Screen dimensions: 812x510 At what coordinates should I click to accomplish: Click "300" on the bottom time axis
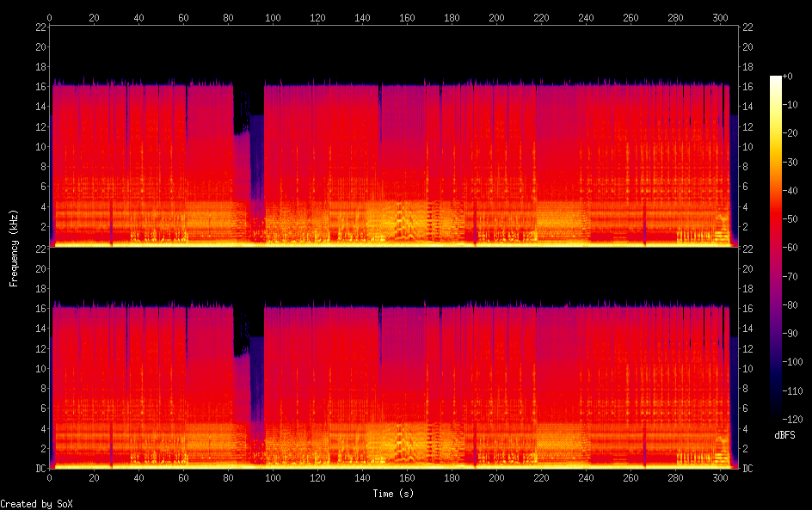point(720,478)
